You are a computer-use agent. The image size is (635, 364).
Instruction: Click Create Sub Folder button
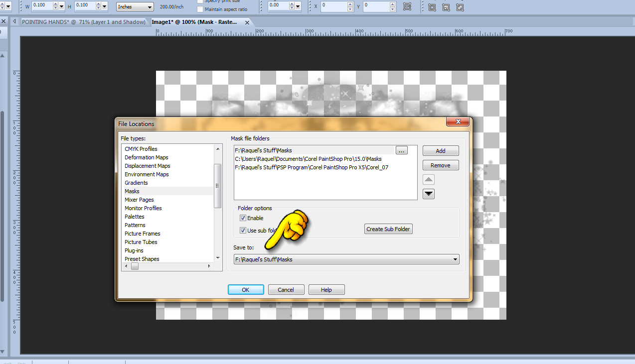coord(388,229)
